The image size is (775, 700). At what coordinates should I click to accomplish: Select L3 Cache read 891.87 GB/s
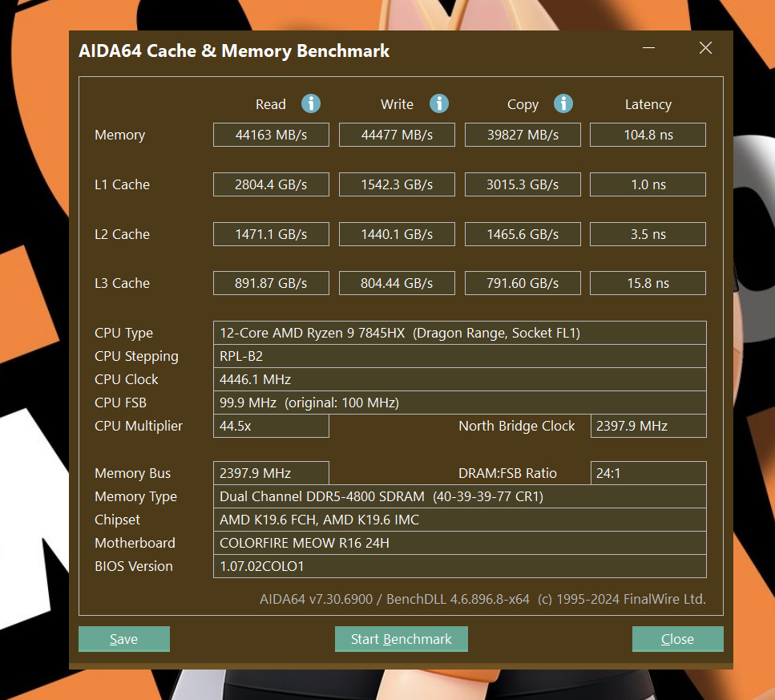pos(271,283)
